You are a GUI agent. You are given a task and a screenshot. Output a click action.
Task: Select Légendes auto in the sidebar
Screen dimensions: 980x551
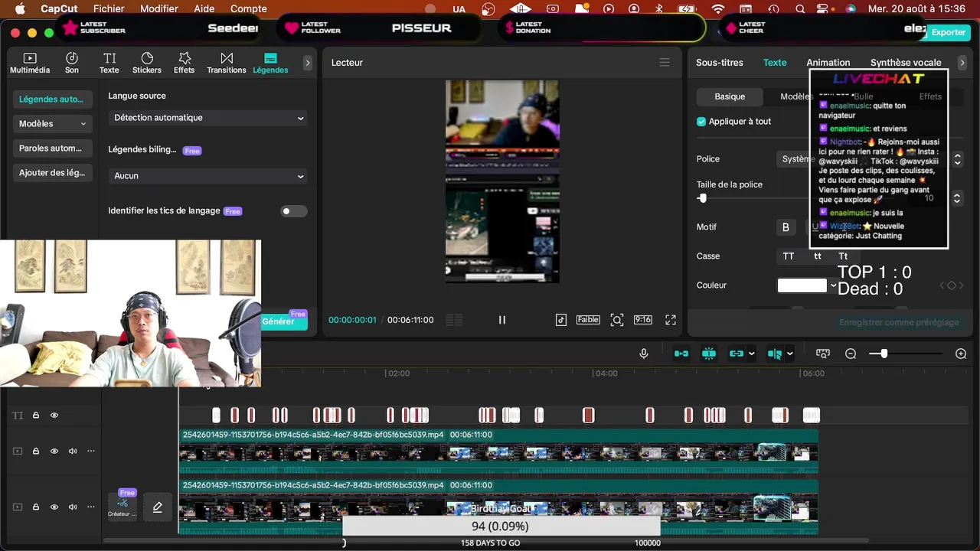(x=52, y=99)
